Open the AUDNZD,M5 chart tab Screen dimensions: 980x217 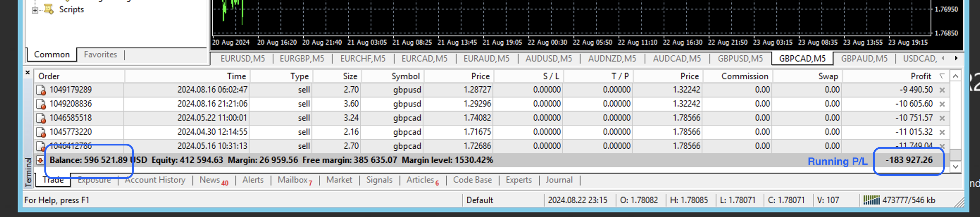pos(612,58)
